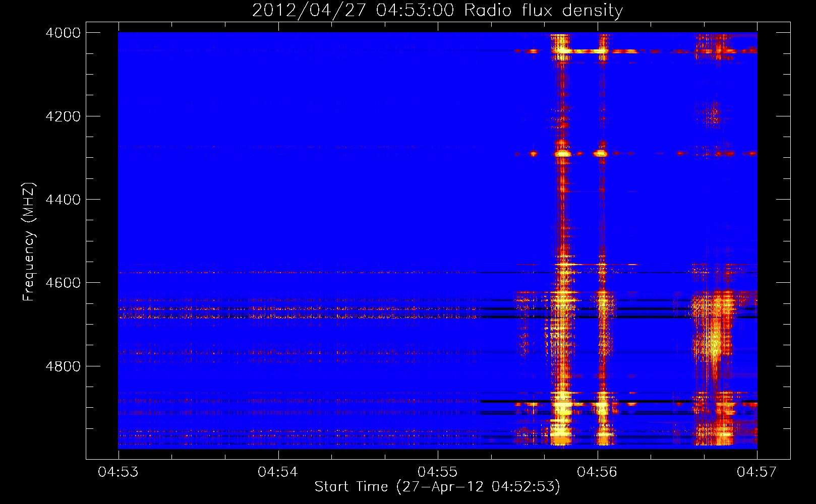The height and width of the screenshot is (504, 816).
Task: Select the 'Frequency (MHZ)' axis label
Action: click(29, 242)
